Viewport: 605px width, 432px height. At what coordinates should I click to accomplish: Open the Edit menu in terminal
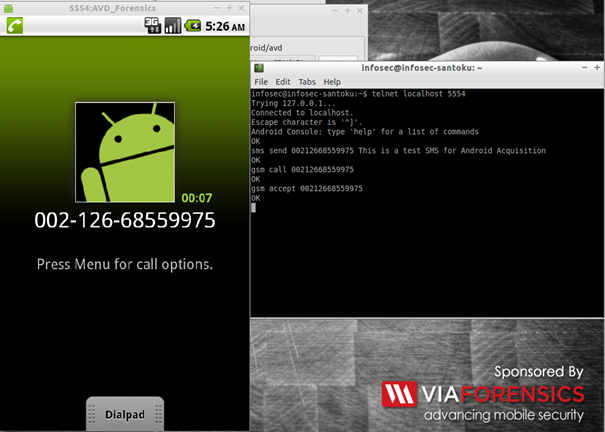pos(283,81)
